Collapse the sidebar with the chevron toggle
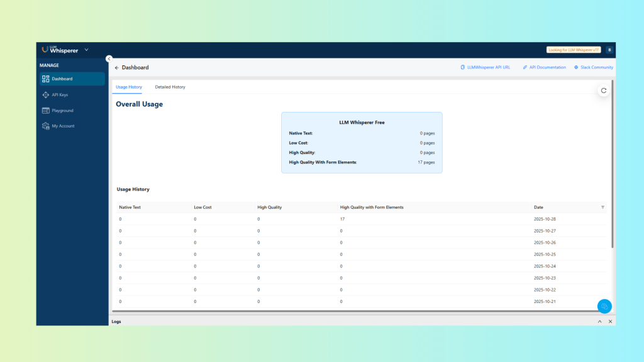Viewport: 644px width, 362px height. tap(109, 58)
